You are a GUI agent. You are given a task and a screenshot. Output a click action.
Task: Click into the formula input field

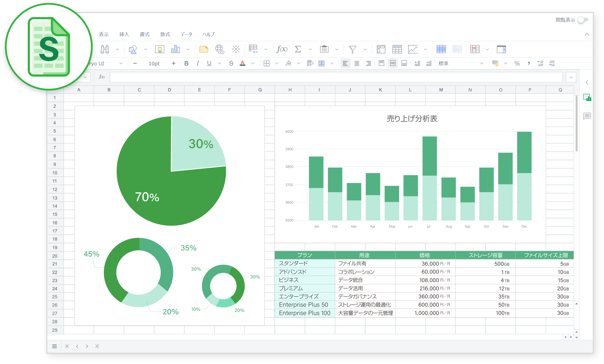click(336, 77)
